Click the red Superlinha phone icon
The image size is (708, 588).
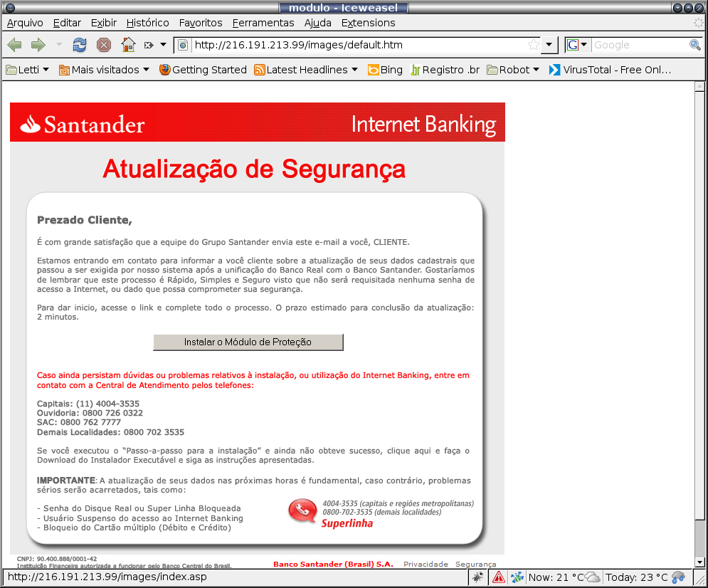click(x=303, y=511)
